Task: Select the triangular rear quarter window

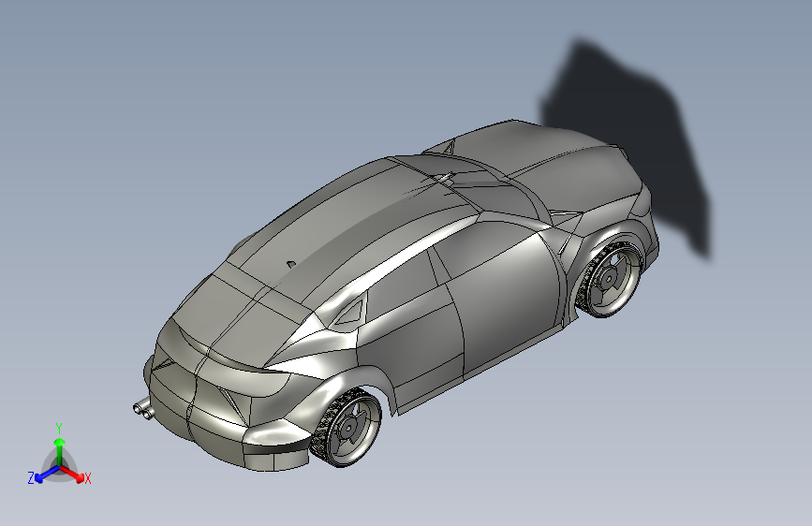Action: pos(351,312)
